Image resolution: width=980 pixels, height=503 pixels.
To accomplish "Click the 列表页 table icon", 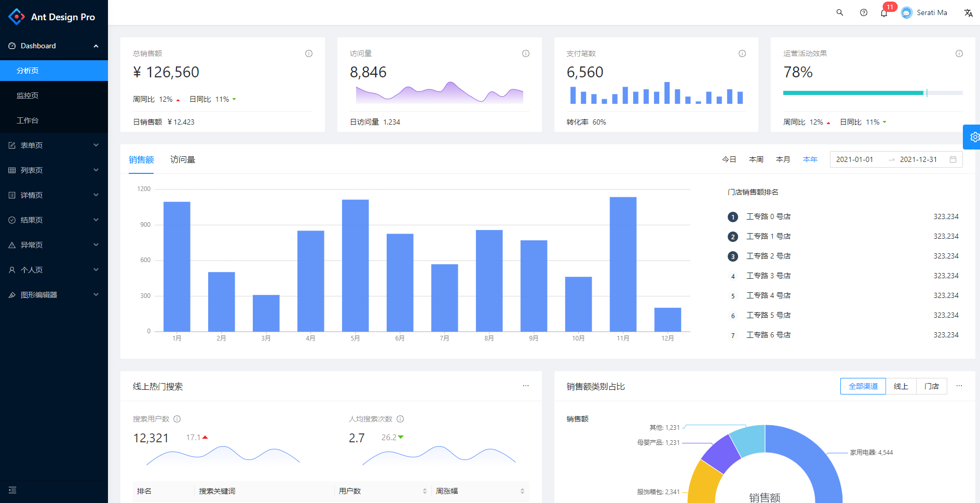I will click(x=12, y=170).
